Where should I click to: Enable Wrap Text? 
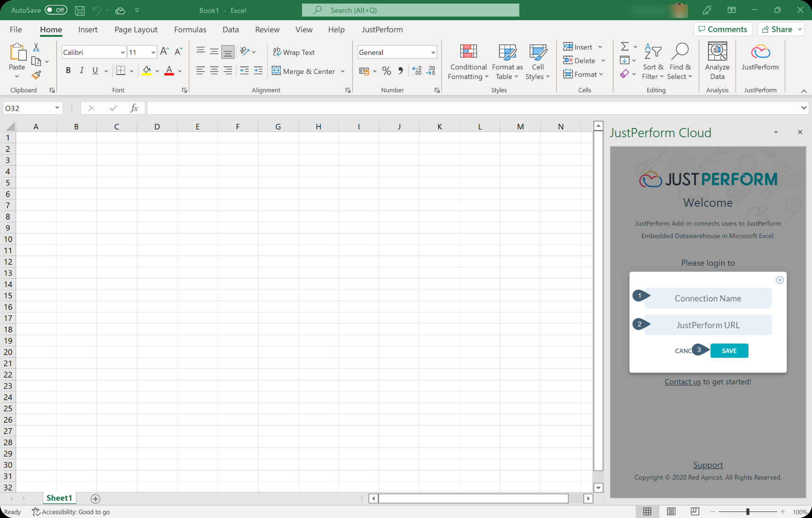pyautogui.click(x=294, y=52)
